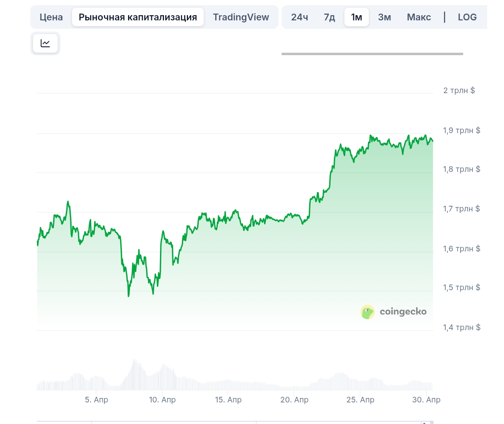Click the line chart type icon
This screenshot has width=504, height=424.
pyautogui.click(x=45, y=43)
